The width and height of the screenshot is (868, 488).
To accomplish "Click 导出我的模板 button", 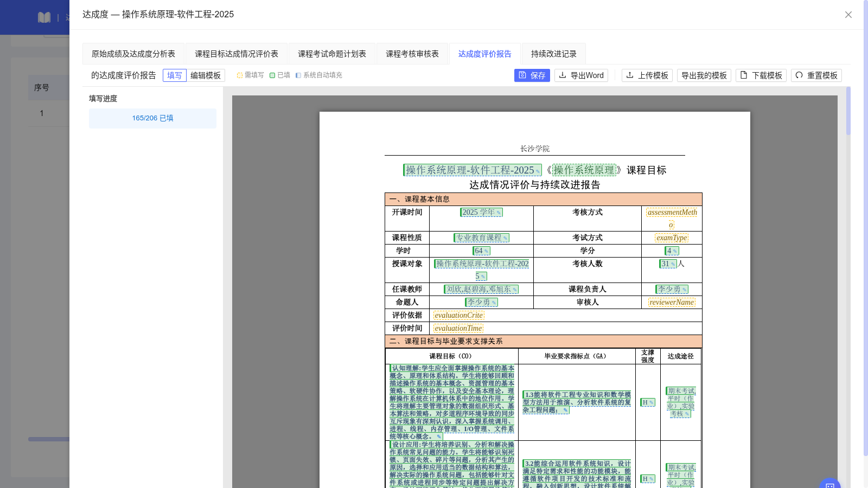I will (x=704, y=75).
